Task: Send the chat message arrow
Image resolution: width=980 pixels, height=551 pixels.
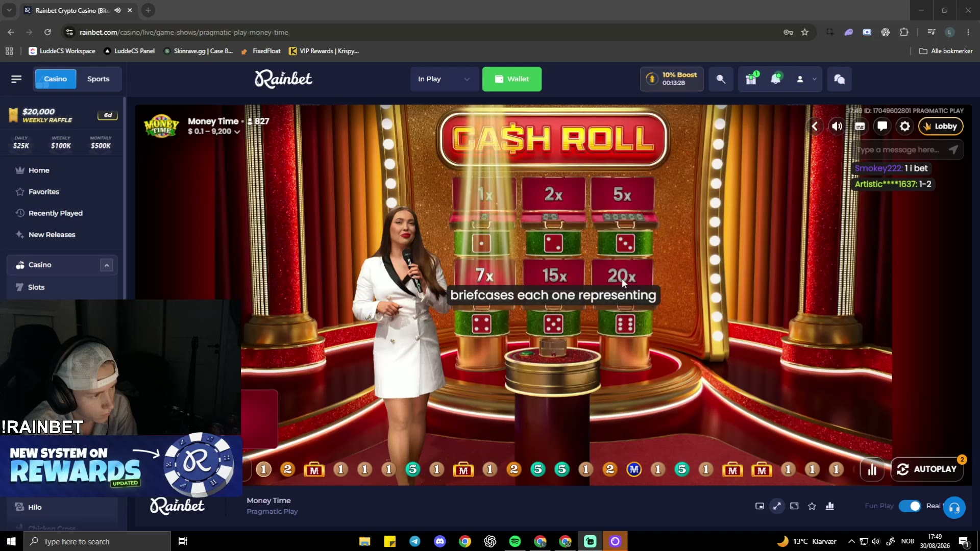Action: [953, 149]
